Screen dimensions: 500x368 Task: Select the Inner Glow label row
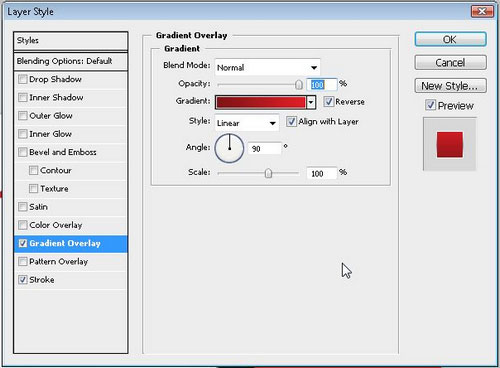(x=50, y=134)
